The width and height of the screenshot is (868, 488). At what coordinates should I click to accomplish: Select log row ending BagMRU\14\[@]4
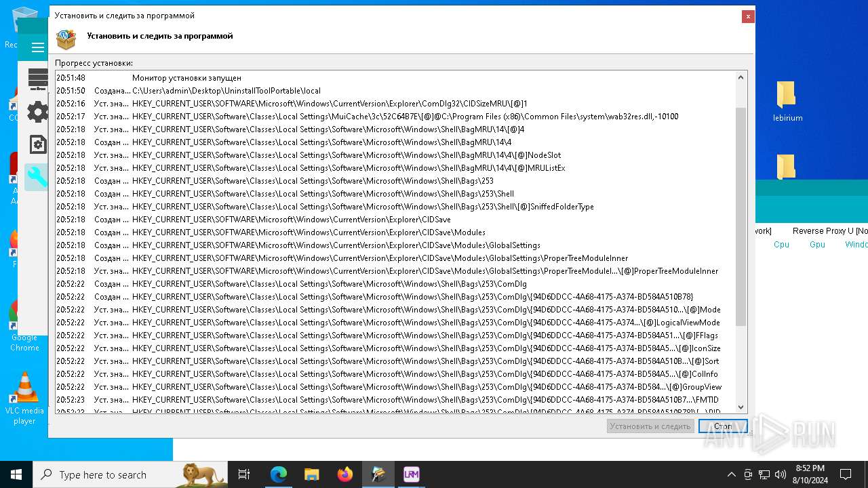395,129
